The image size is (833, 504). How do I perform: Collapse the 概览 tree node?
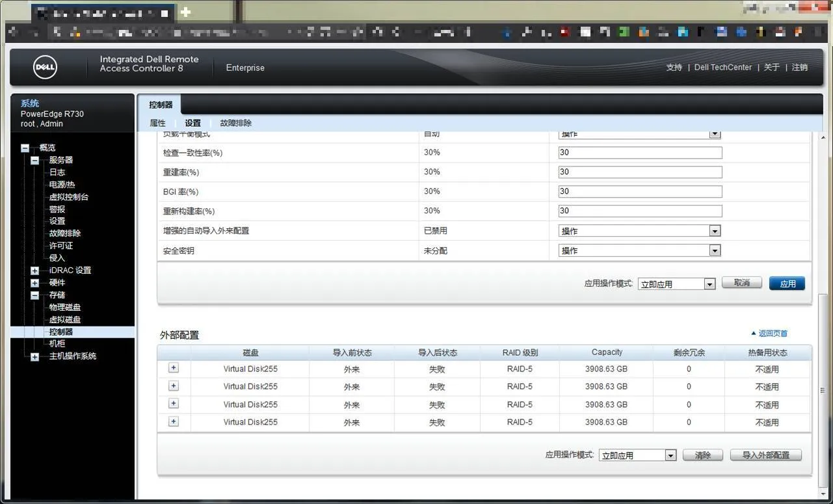[x=25, y=148]
